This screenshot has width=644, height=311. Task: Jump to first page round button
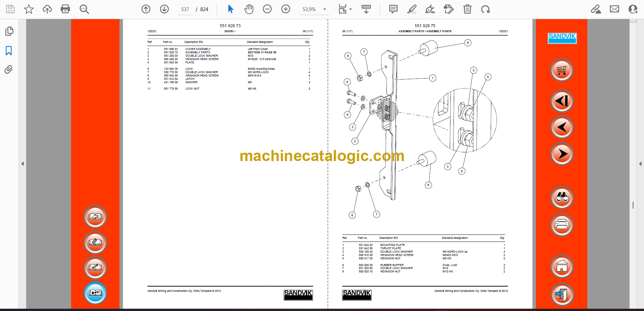pos(562,101)
